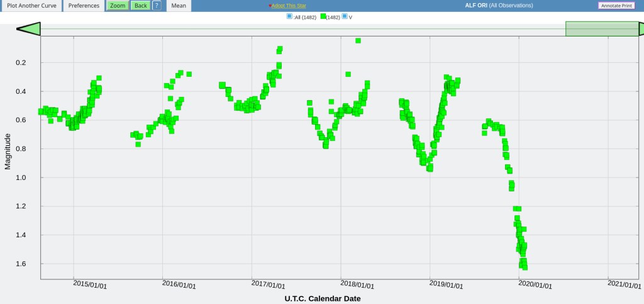Screen dimensions: 644x304
Task: Click the brightest data point in early 2018
Action: pyautogui.click(x=358, y=40)
